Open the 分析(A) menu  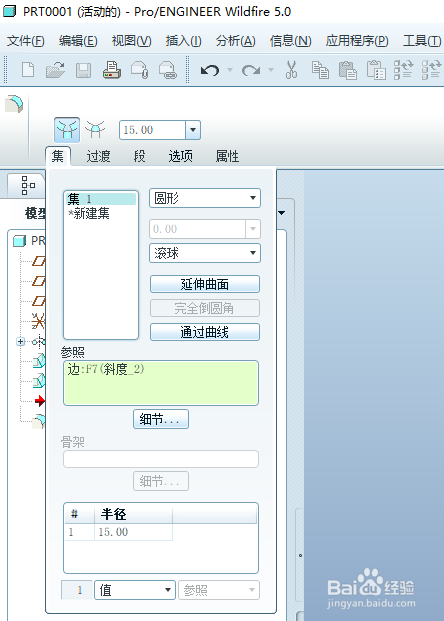[x=236, y=41]
